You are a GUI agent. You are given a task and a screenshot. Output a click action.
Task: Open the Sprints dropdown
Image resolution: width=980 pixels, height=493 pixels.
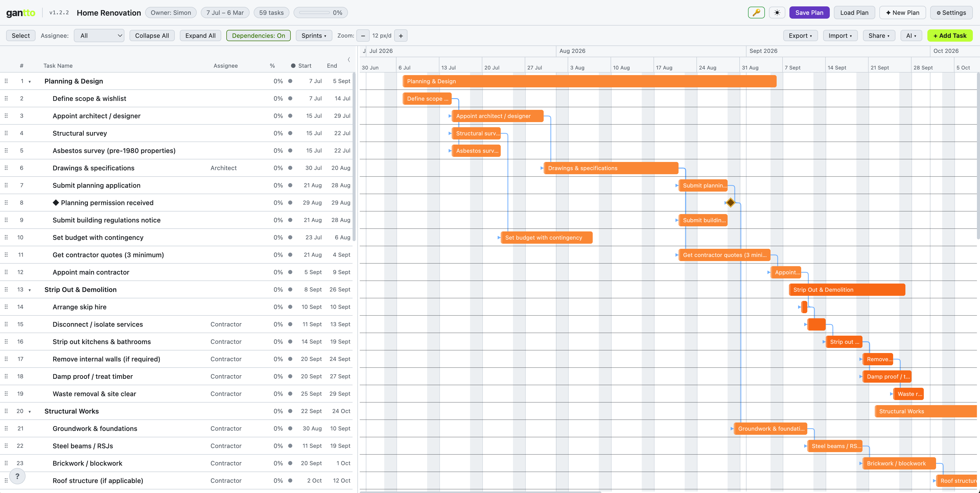click(314, 36)
